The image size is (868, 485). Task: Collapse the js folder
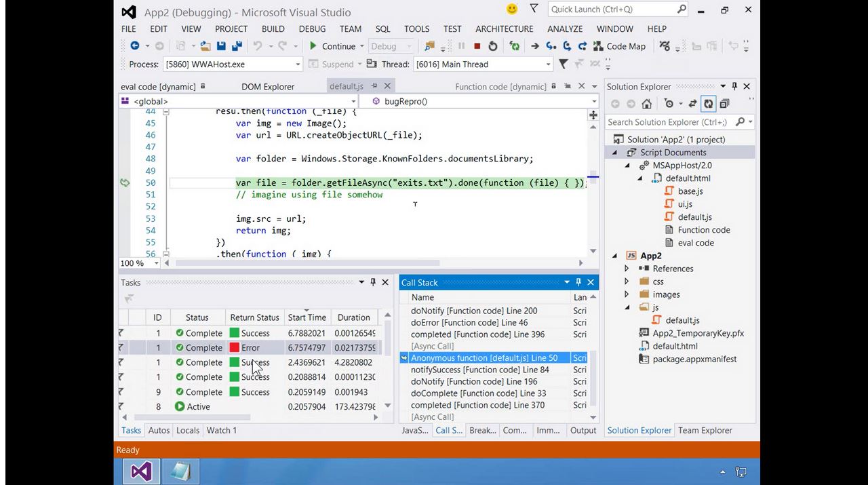[627, 307]
